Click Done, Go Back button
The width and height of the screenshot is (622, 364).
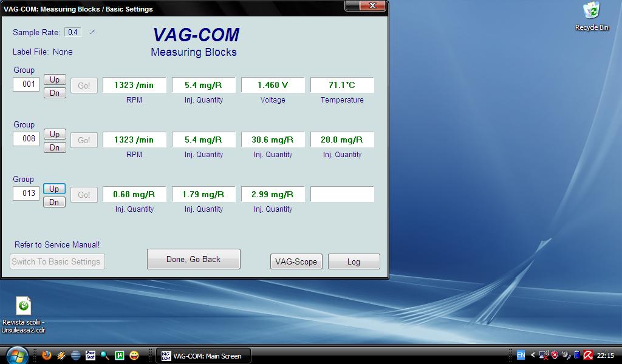click(x=194, y=259)
